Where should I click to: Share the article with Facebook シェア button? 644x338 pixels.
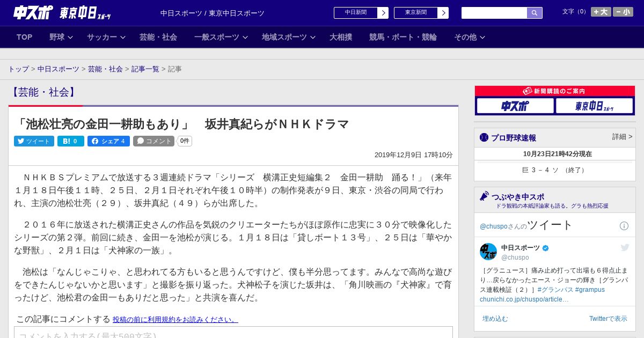pyautogui.click(x=108, y=141)
